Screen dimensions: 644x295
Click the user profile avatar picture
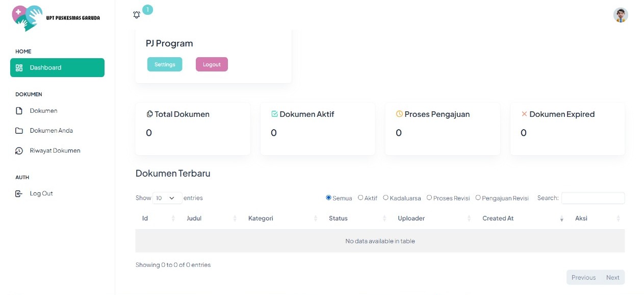(x=621, y=15)
